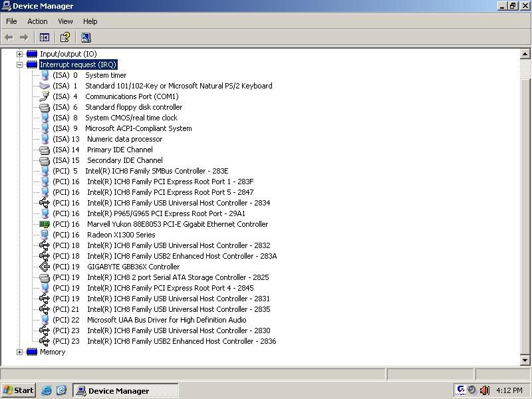Click the USB icon for controller 2835

45,309
